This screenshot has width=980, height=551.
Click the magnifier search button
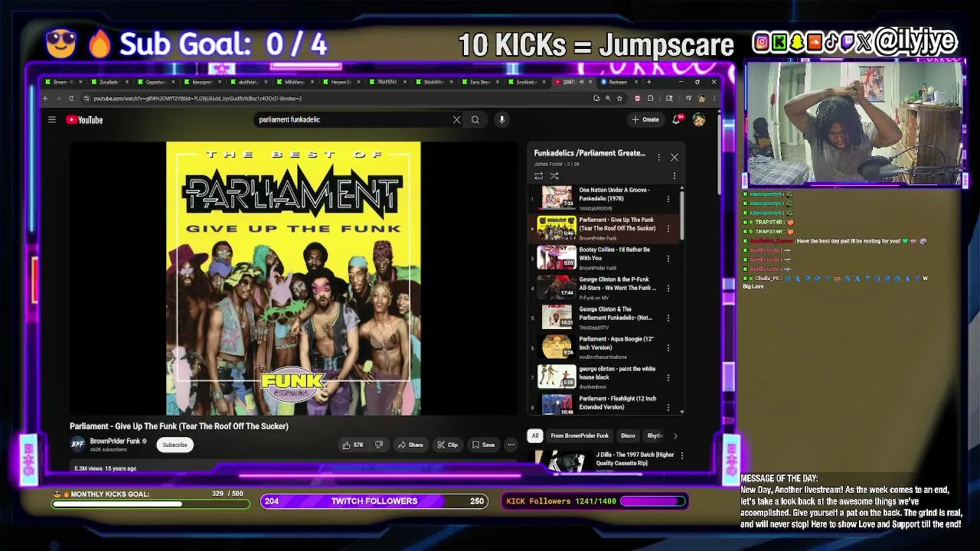tap(475, 119)
